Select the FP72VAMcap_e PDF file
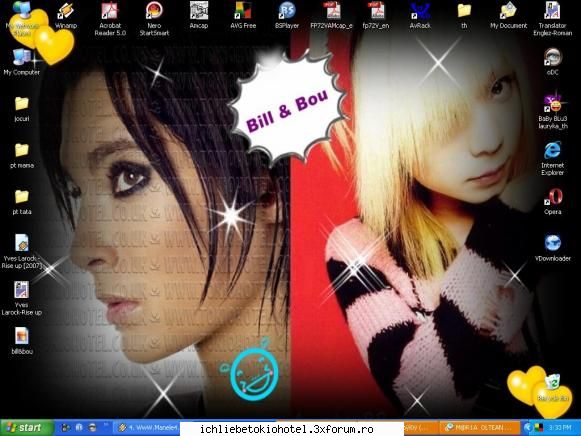Image resolution: width=581 pixels, height=436 pixels. pyautogui.click(x=332, y=16)
